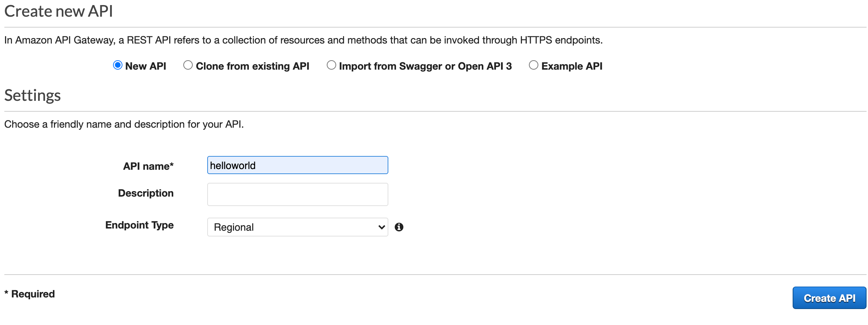Click 'Choose a friendly name and description' text
868x325 pixels.
(x=124, y=124)
